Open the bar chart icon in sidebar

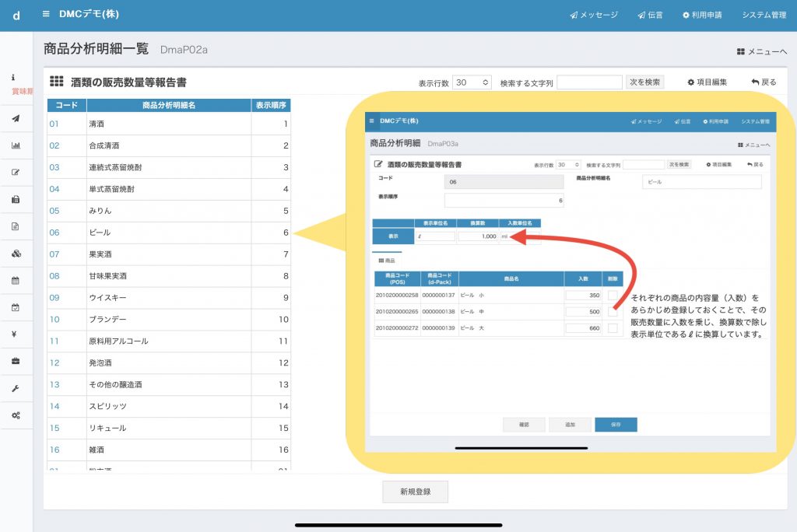click(x=16, y=145)
